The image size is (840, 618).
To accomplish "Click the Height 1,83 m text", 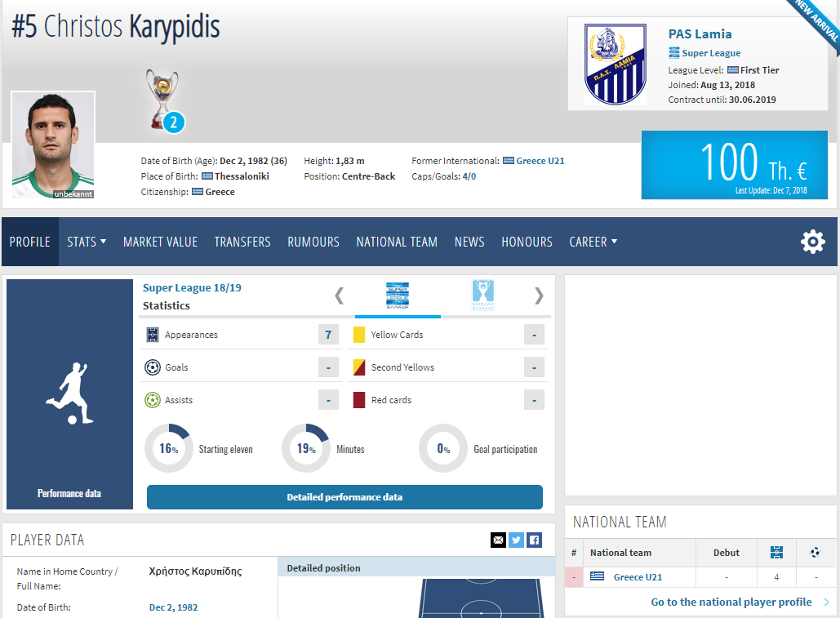I will pos(334,161).
